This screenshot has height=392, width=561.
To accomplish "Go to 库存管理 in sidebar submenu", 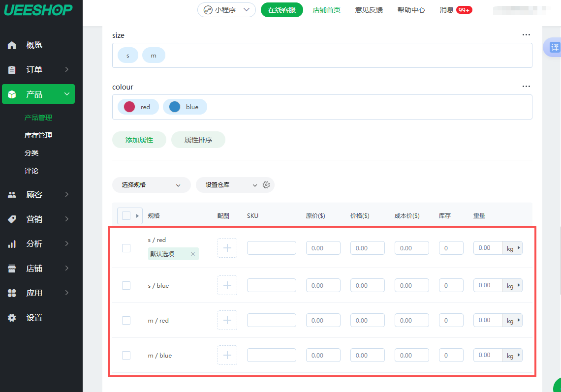I will 38,135.
